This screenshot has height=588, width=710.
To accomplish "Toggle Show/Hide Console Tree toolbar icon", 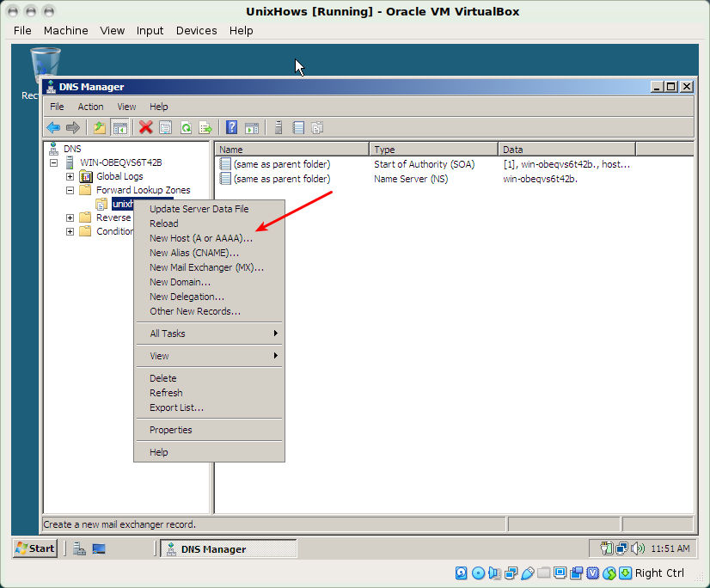I will click(x=120, y=128).
